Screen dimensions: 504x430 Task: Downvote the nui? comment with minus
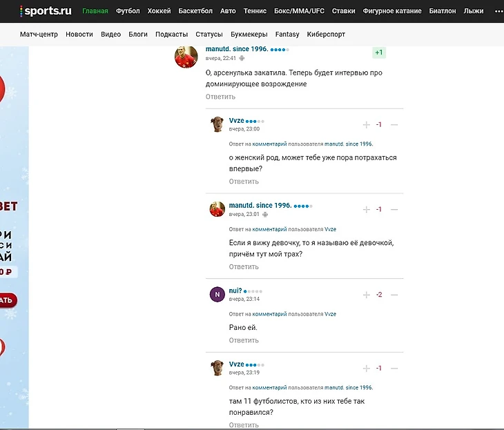pyautogui.click(x=394, y=295)
